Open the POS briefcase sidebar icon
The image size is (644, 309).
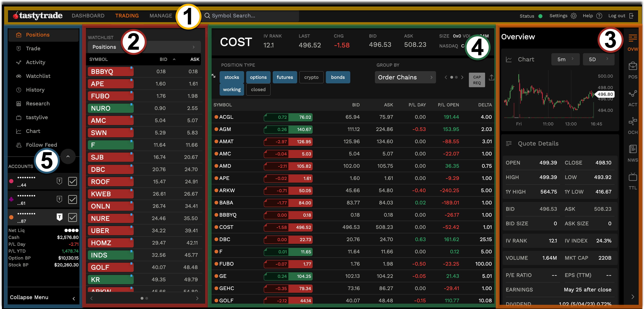point(633,66)
